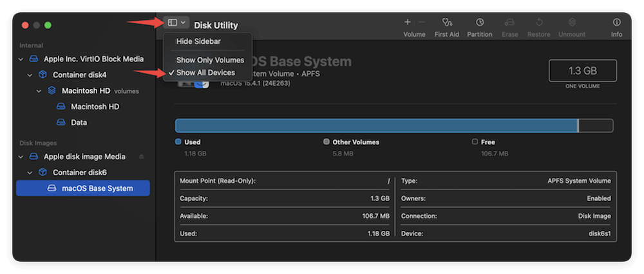Viewport: 644px width, 274px height.
Task: Select the Apple disk image Media row
Action: pyautogui.click(x=83, y=157)
